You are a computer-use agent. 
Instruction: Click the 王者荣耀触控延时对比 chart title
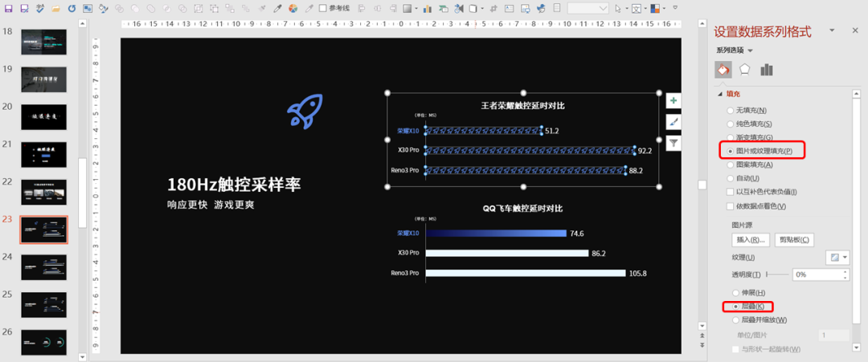(x=523, y=106)
